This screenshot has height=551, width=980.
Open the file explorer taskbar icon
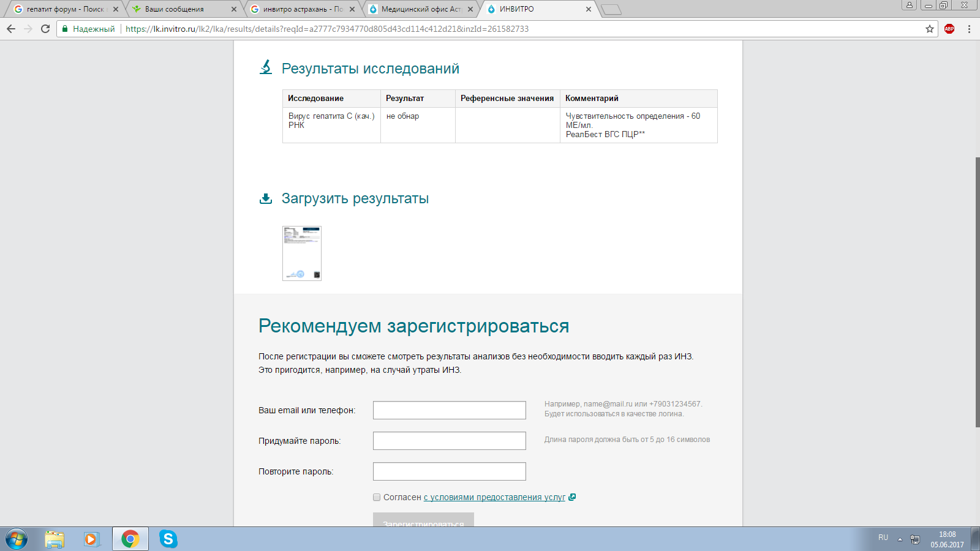[x=55, y=539]
